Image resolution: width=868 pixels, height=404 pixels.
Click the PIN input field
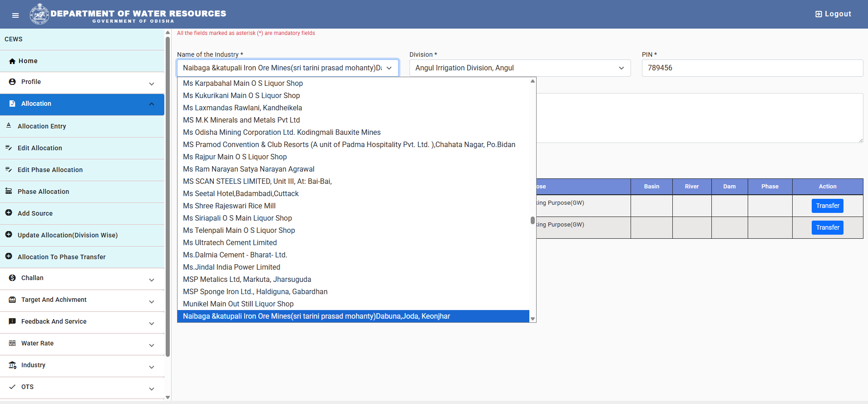tap(752, 68)
